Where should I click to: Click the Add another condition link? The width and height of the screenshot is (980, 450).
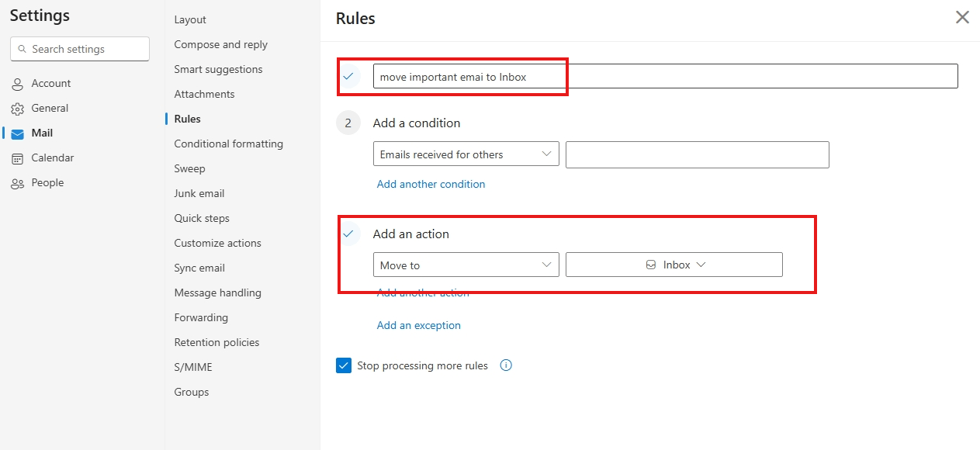pos(431,184)
